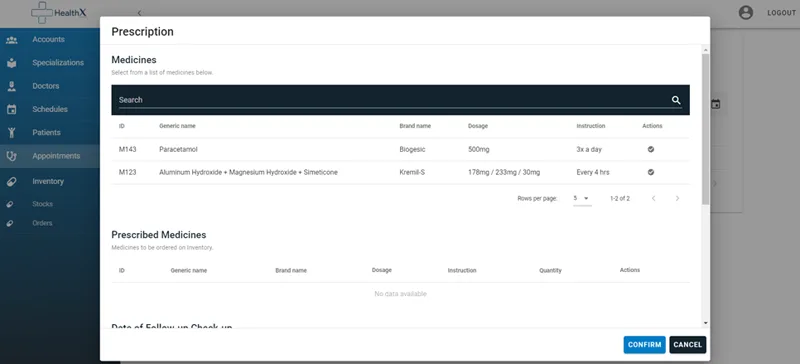Click the 3x a day instruction cell
Viewport: 800px width, 364px height.
click(589, 150)
